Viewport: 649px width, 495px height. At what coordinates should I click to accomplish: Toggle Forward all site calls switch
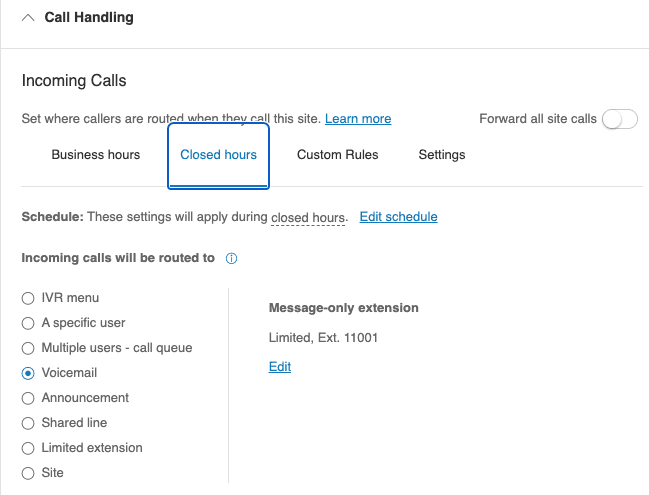pyautogui.click(x=619, y=119)
